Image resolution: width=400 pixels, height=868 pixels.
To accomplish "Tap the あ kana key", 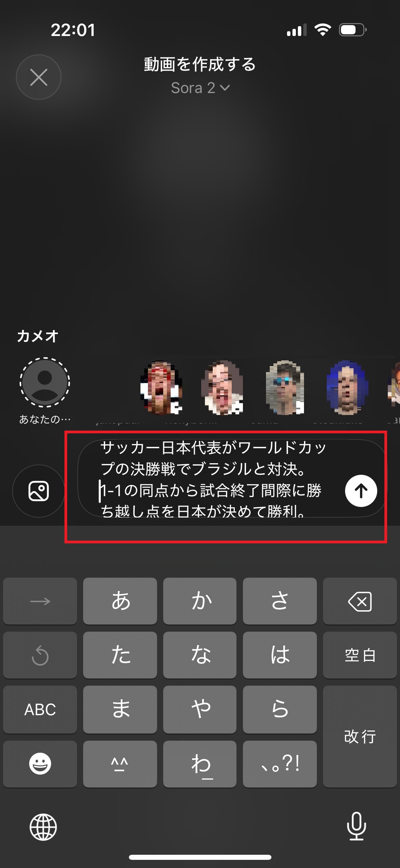I will point(120,601).
